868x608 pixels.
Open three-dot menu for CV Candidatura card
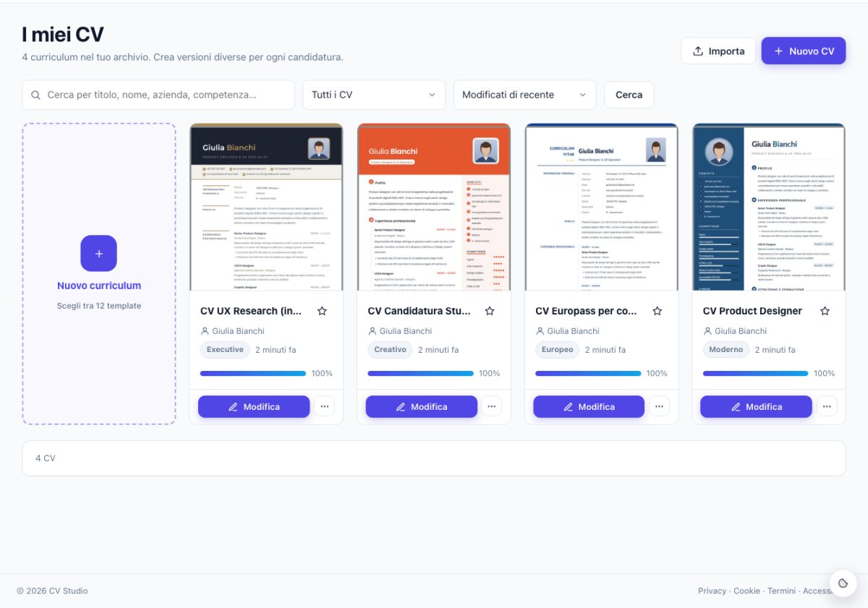click(x=492, y=406)
